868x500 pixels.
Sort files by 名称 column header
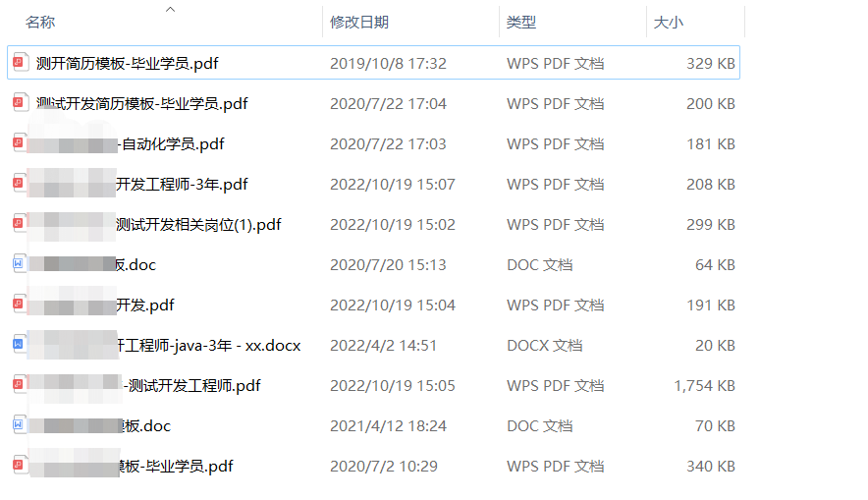click(x=40, y=23)
